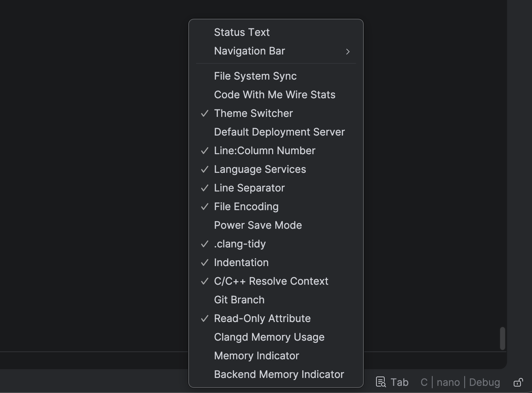Open the C | nano | Debug resolve context

point(460,382)
